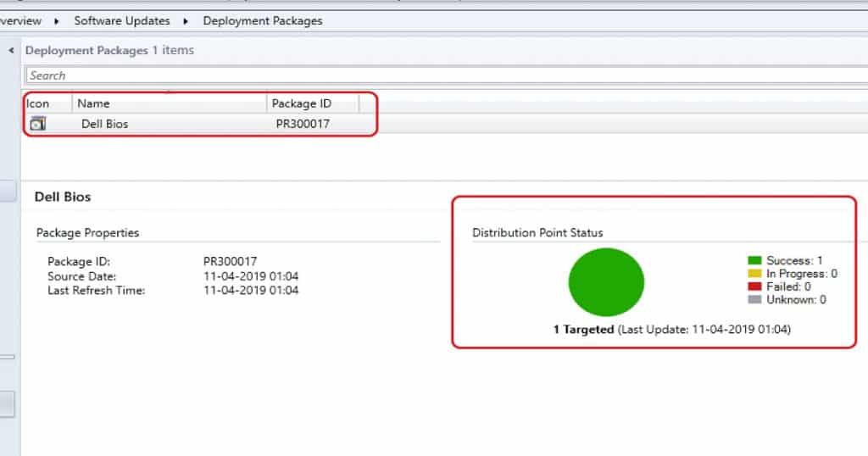This screenshot has width=868, height=456.
Task: Click the green Success legend swatch
Action: [x=754, y=261]
